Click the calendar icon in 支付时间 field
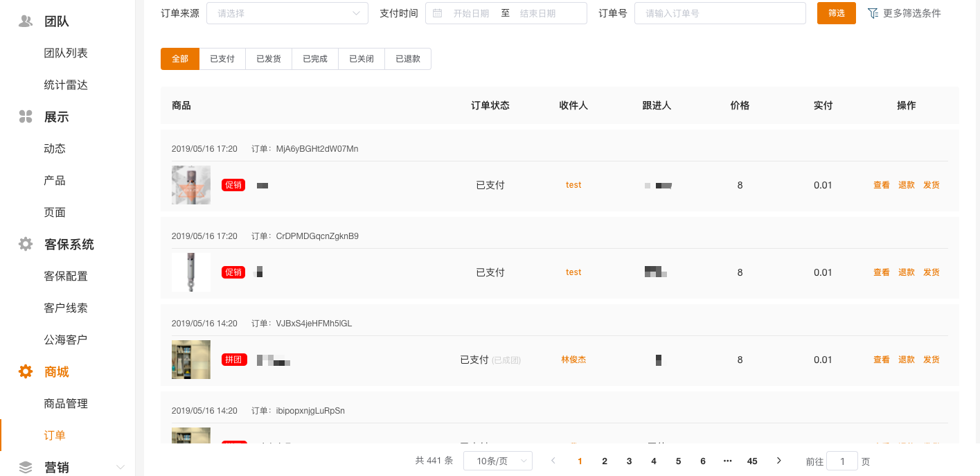 tap(438, 13)
